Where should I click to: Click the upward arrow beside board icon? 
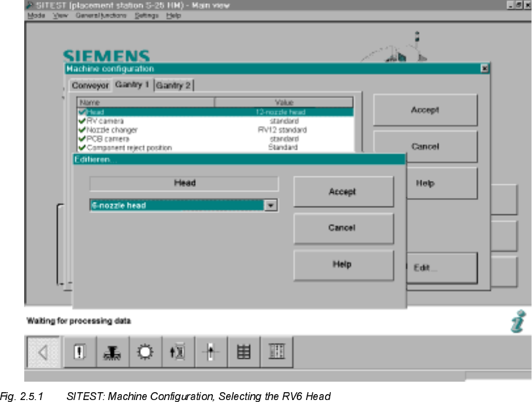[178, 352]
